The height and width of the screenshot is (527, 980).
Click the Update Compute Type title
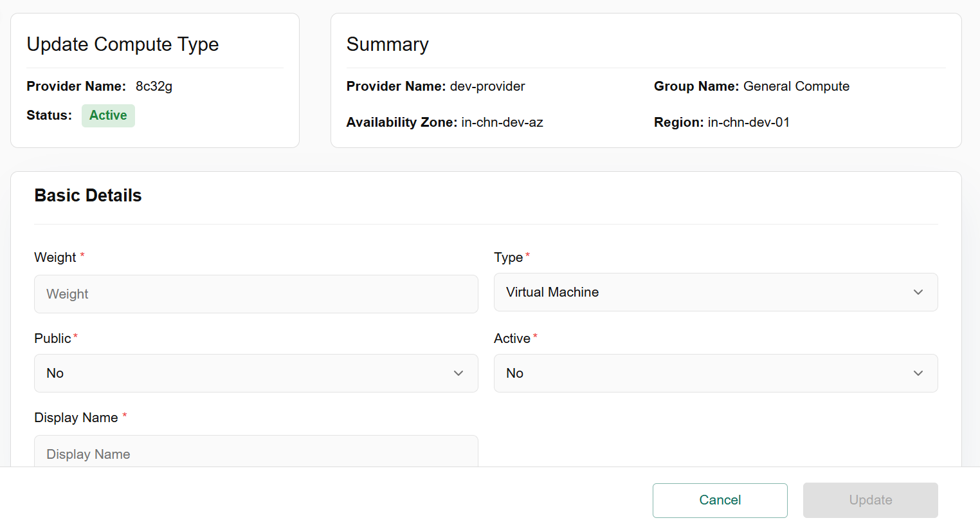tap(123, 44)
